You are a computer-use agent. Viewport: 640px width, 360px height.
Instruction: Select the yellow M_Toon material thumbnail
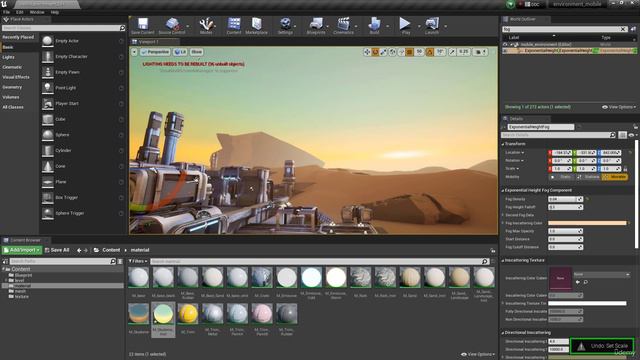click(x=188, y=313)
